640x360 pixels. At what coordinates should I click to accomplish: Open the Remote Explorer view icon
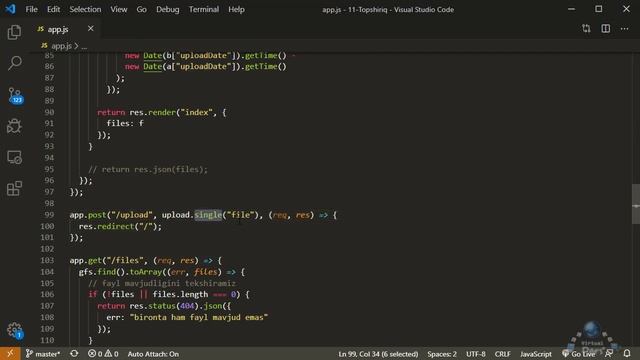[x=14, y=157]
